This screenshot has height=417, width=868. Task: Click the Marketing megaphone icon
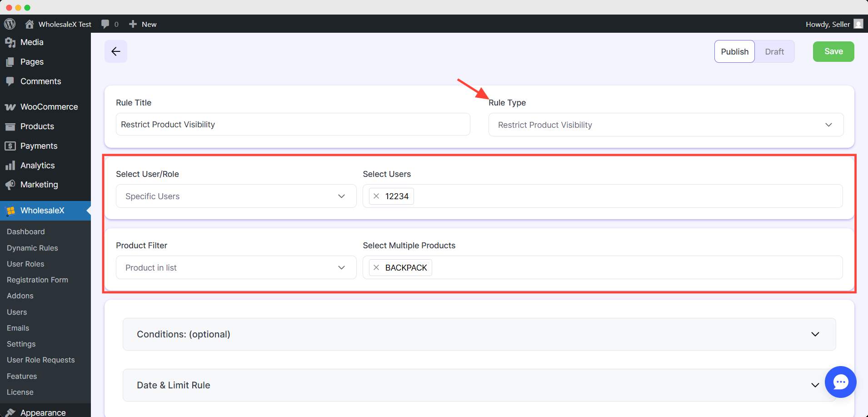click(x=10, y=185)
